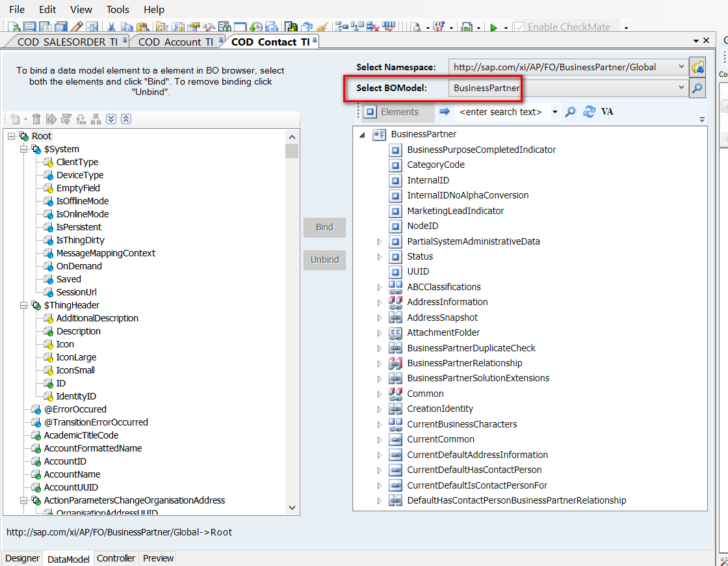
Task: Collapse the $ThingHeader node
Action: pos(23,305)
